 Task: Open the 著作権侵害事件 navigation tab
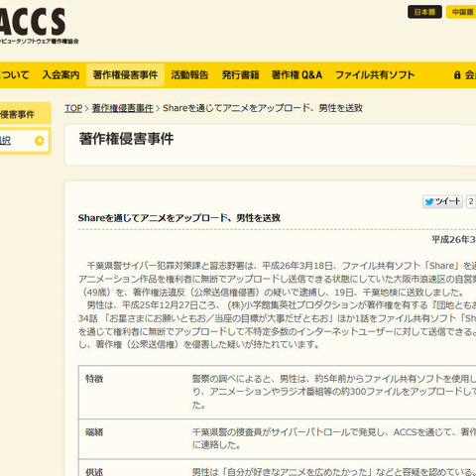pyautogui.click(x=125, y=75)
